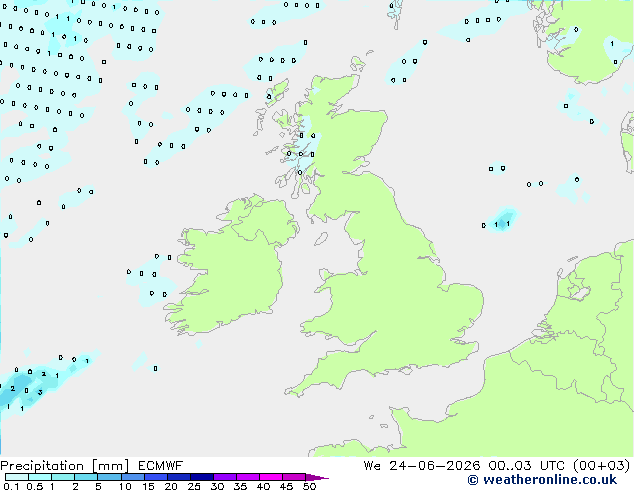Screen dimensions: 634x490
Task: Click the '0.1' legend scale value
Action: click(11, 486)
